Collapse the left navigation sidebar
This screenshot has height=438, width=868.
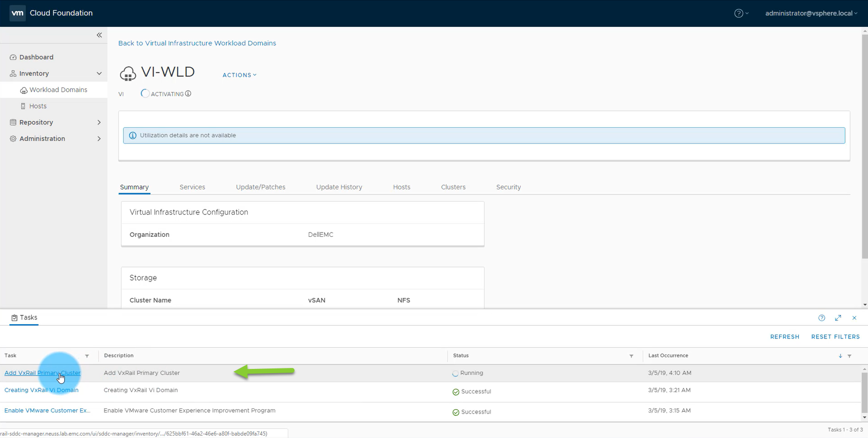coord(99,35)
